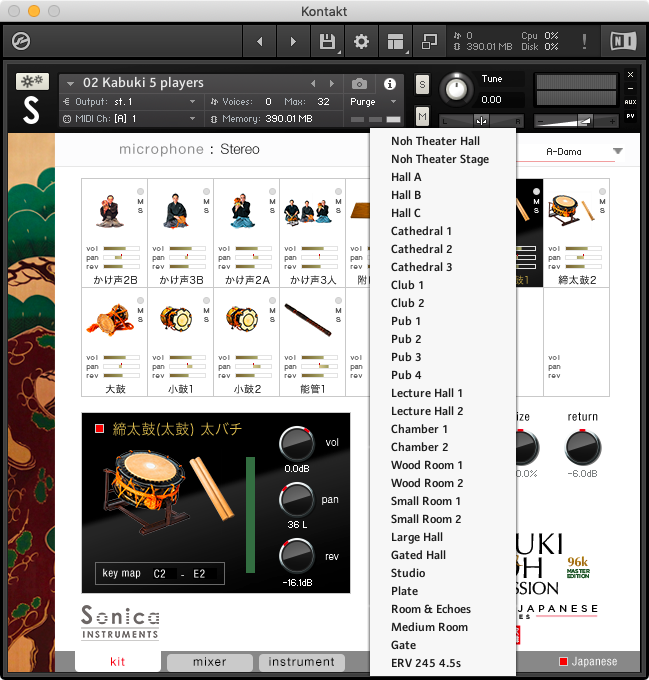
Task: Toggle the PV button
Action: (x=630, y=116)
